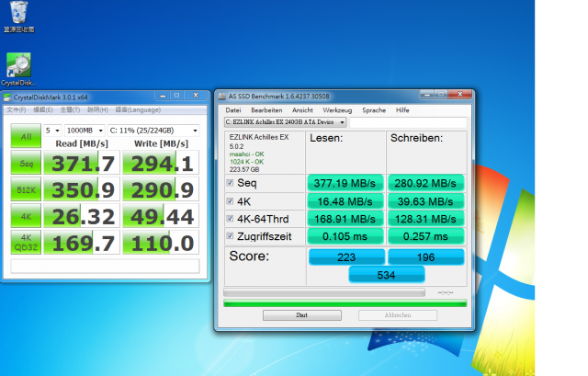Click the green All button in CrystalDiskMark
Viewport: 588px width, 376px height.
[26, 136]
